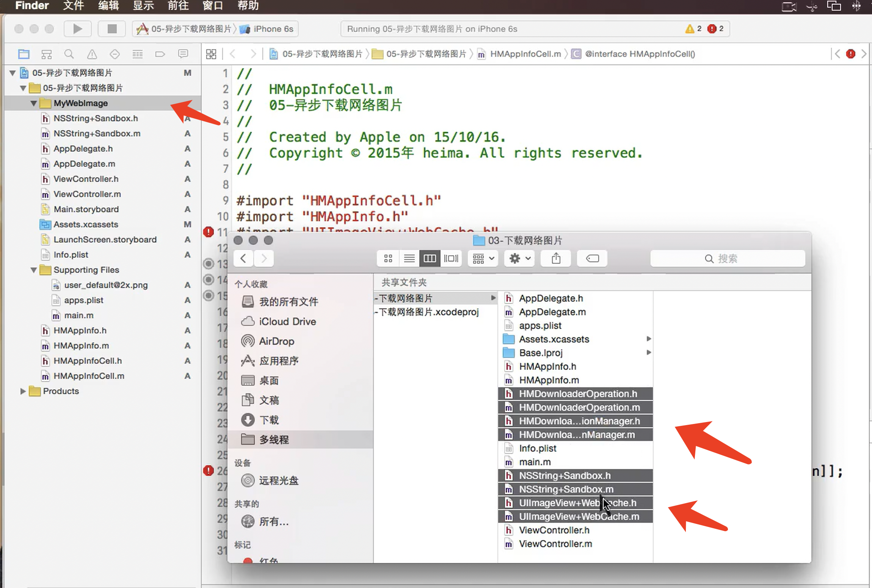Select AirDrop in the Finder sidebar
This screenshot has height=588, width=872.
click(x=276, y=341)
